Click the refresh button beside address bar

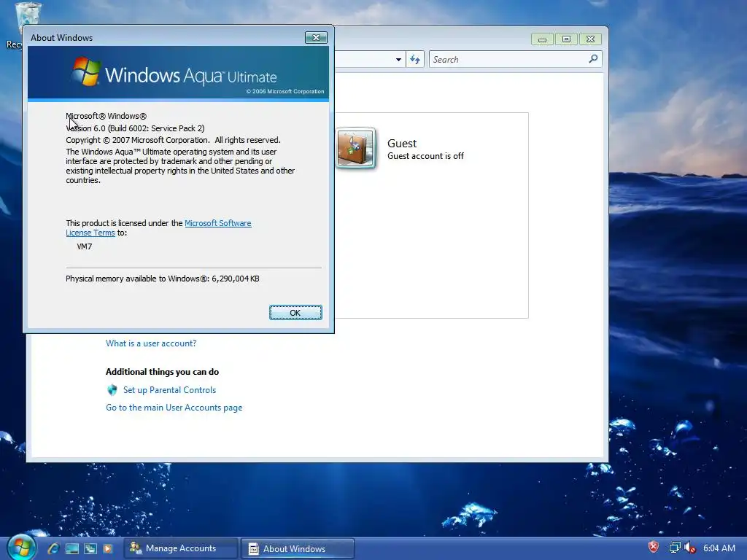click(x=415, y=60)
